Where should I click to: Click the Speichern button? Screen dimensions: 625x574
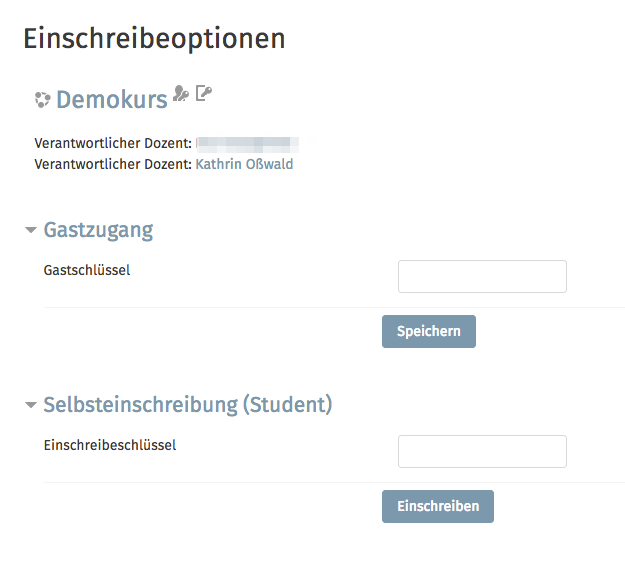[429, 331]
